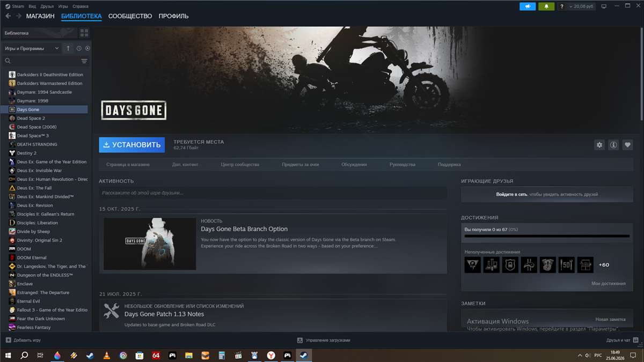
Task: Click the back navigation arrow
Action: click(8, 16)
